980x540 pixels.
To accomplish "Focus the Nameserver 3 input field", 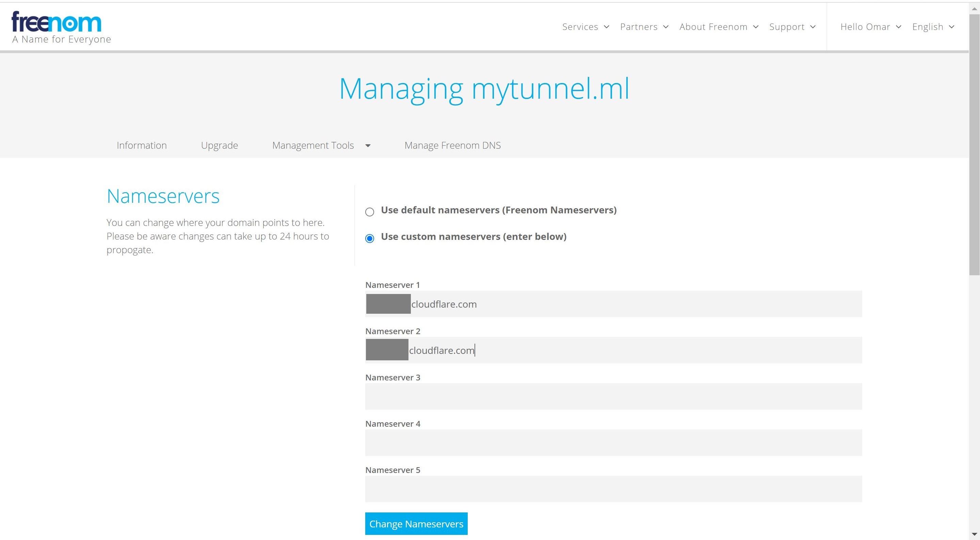I will pos(613,396).
